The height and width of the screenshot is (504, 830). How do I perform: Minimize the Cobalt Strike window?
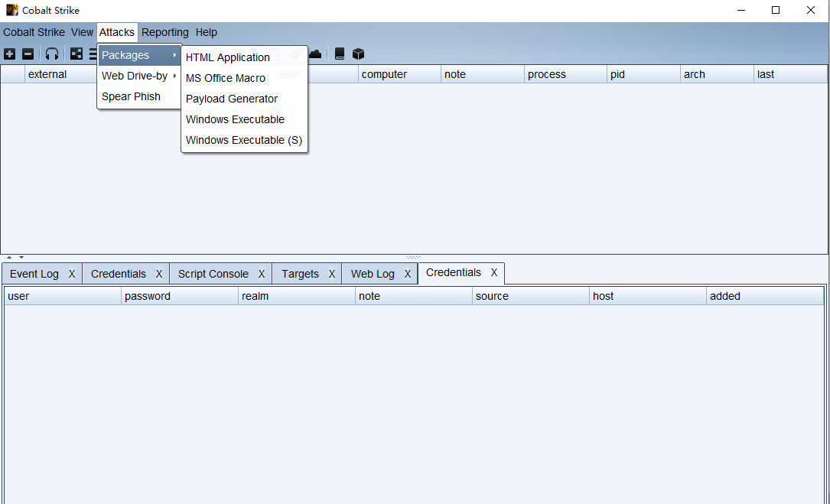741,10
